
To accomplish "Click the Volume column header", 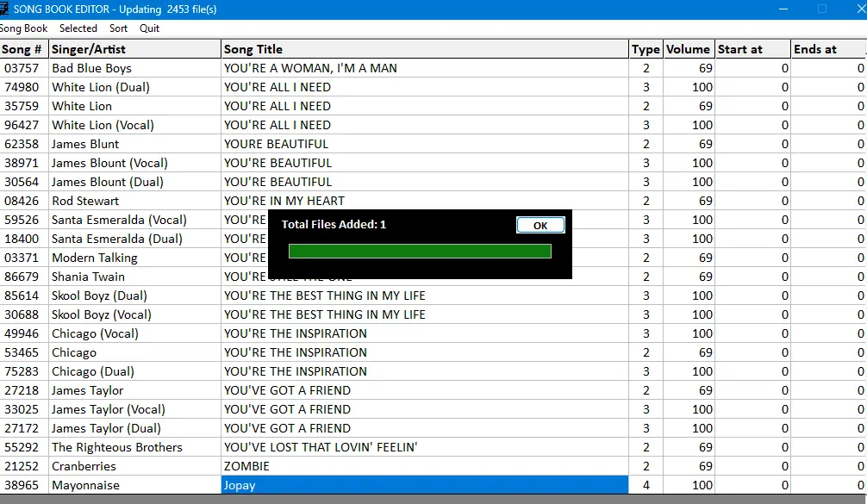I will (x=689, y=49).
